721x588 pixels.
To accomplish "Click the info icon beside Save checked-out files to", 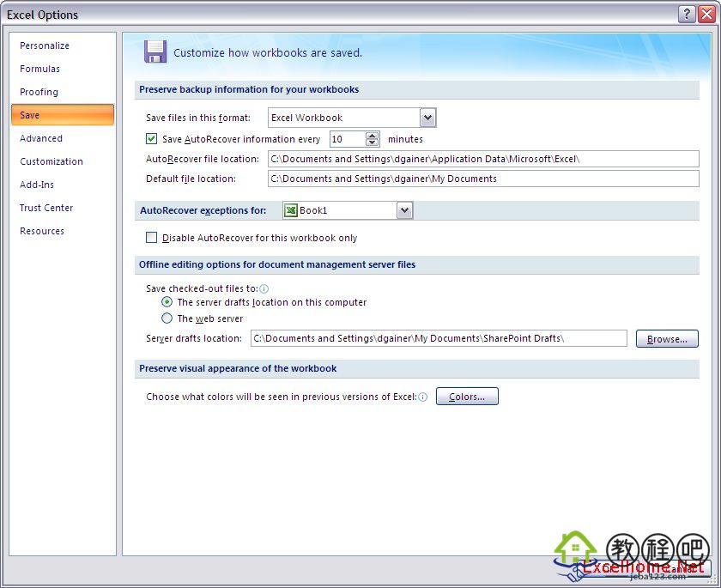I will pos(264,288).
